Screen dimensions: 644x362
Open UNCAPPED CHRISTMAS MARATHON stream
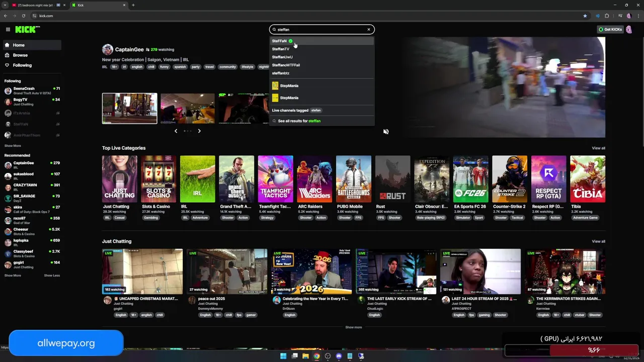coord(142,271)
